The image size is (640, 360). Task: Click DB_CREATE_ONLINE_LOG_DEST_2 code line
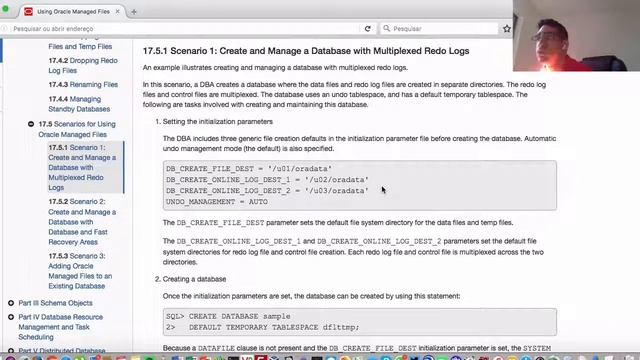tap(267, 191)
